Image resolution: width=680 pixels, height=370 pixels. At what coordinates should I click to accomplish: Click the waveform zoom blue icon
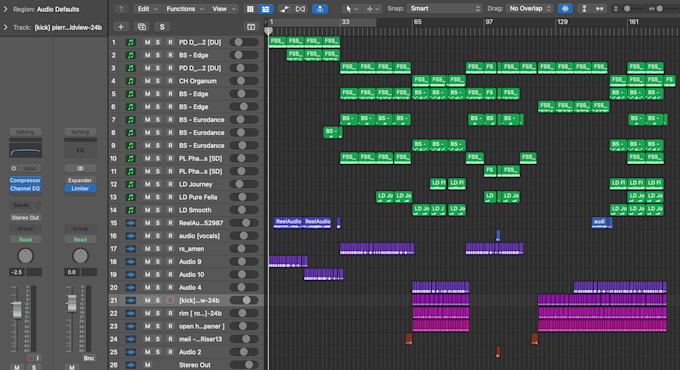565,9
